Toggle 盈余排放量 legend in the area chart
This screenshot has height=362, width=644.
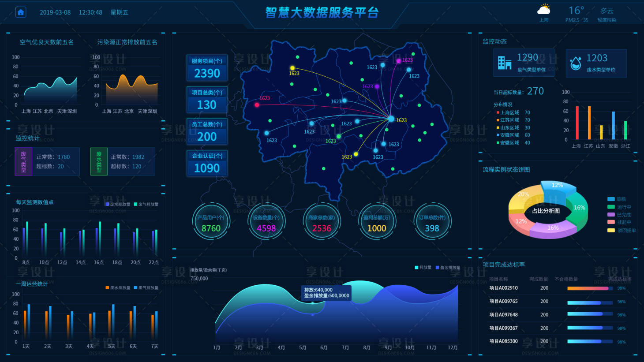coord(448,268)
